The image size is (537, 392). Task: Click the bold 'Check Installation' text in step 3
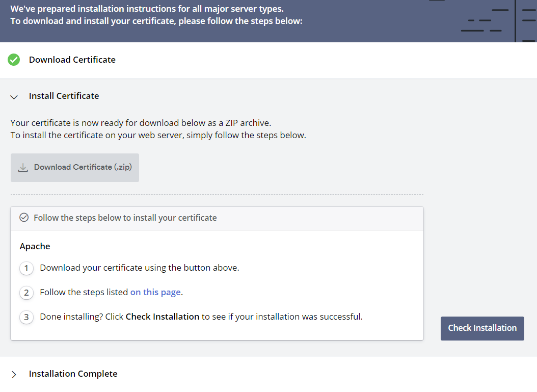pyautogui.click(x=162, y=317)
